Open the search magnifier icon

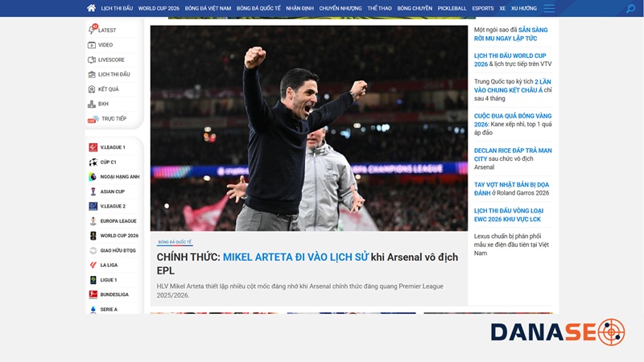[630, 8]
